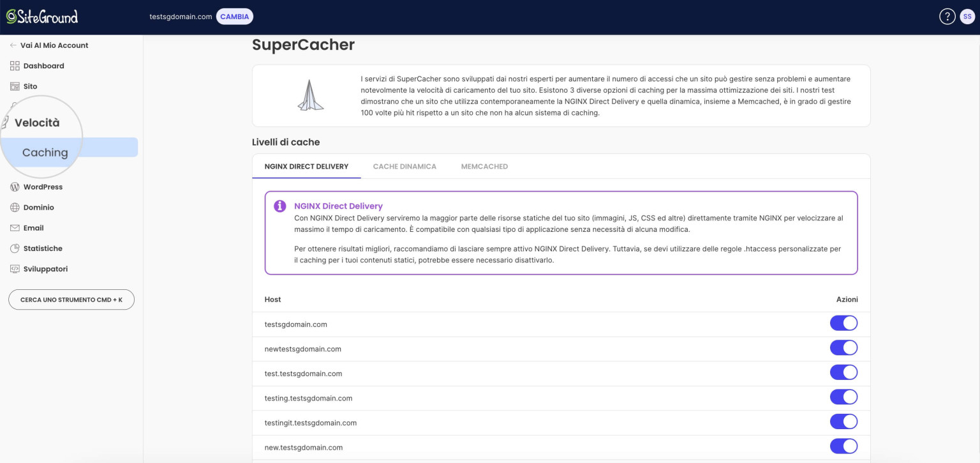Click the testingit.testsgdomain.com host text
The image size is (980, 463).
(x=311, y=423)
